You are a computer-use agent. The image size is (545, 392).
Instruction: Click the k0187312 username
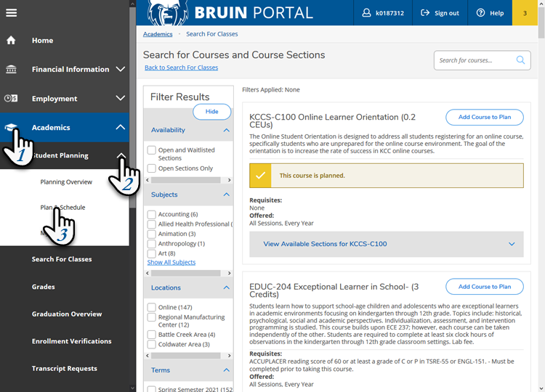389,13
